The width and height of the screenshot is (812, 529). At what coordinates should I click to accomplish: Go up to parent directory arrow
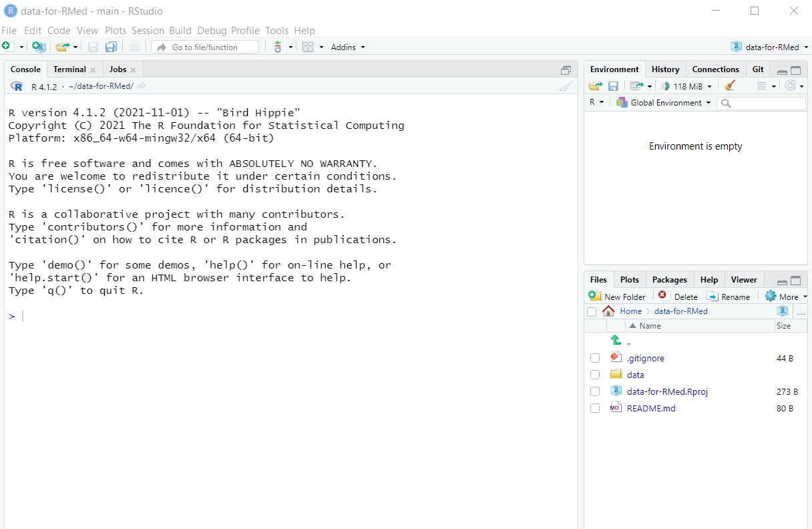point(616,341)
